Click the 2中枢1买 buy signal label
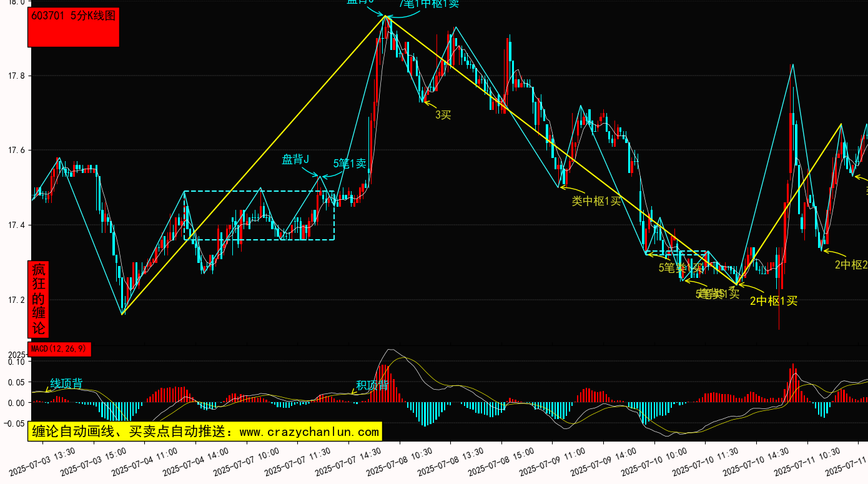This screenshot has height=484, width=868. coord(774,301)
